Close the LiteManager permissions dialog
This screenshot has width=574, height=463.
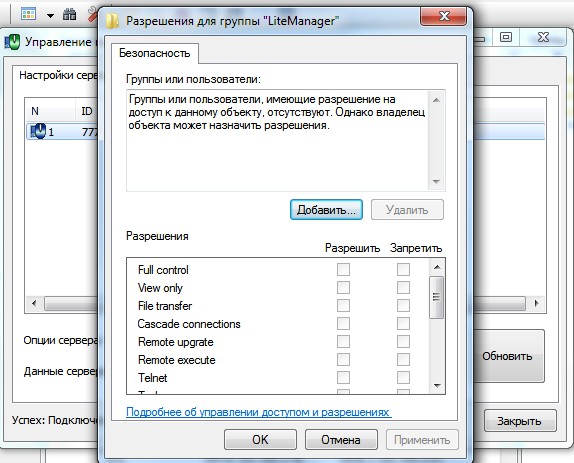tap(444, 16)
